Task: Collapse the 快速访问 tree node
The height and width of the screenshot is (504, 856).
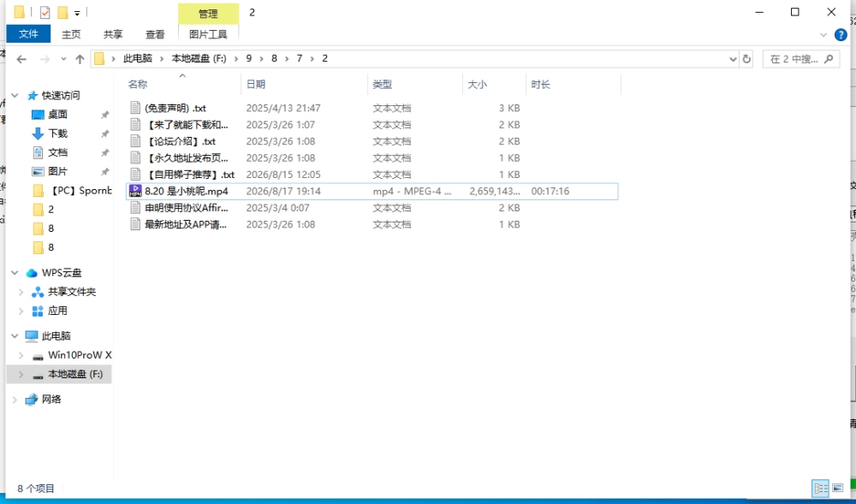Action: coord(15,96)
